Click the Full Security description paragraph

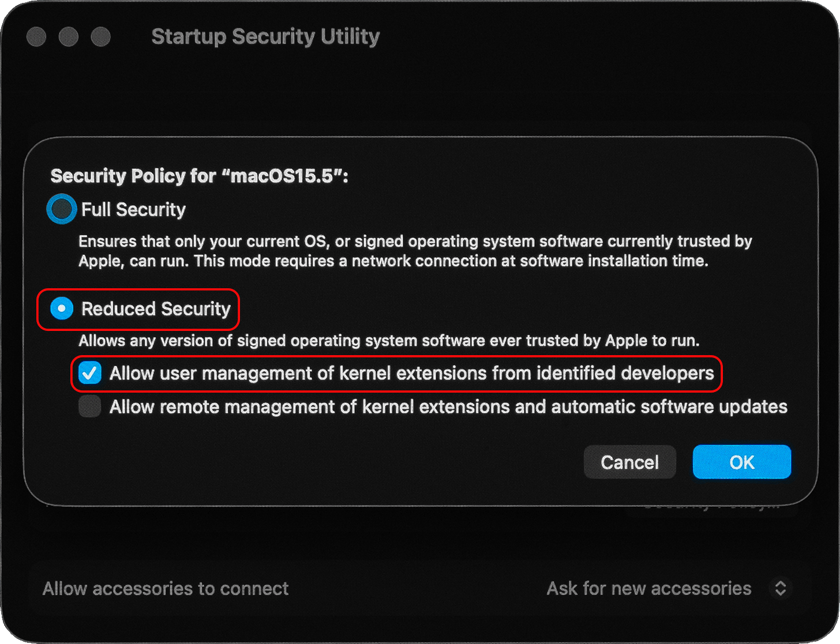point(415,251)
